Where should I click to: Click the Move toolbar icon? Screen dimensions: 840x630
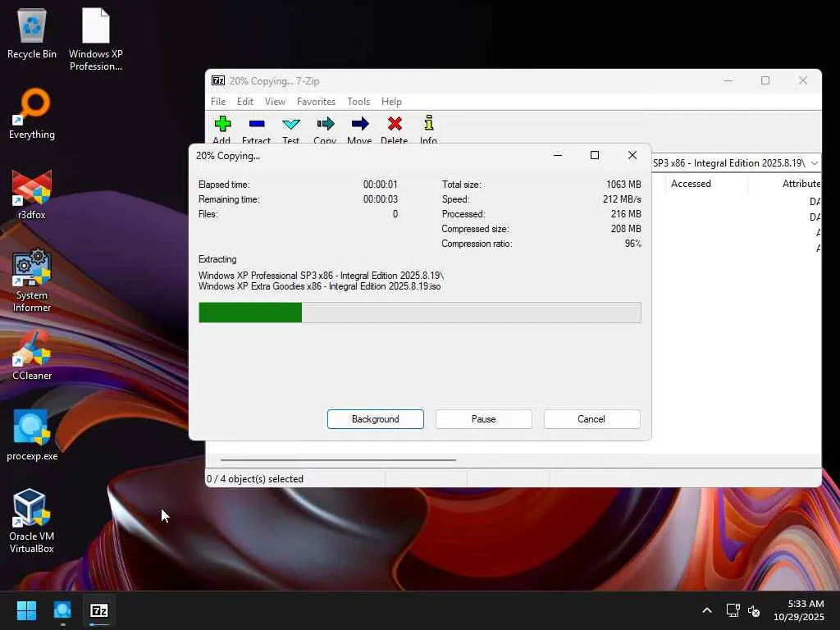359,125
